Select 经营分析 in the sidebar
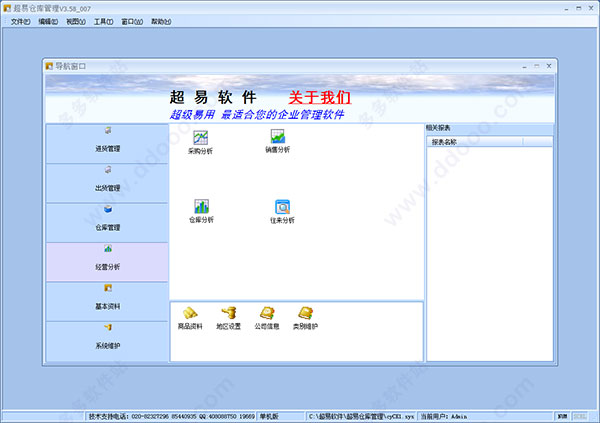The image size is (600, 423). click(107, 262)
